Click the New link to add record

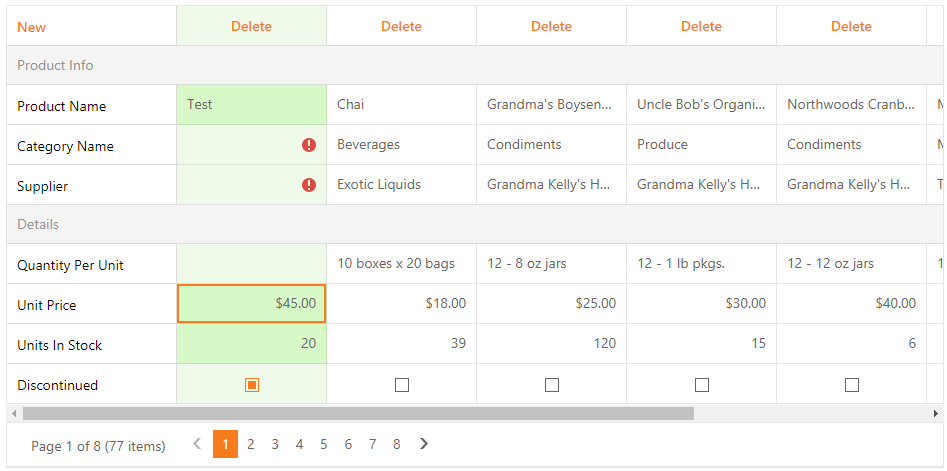point(31,27)
